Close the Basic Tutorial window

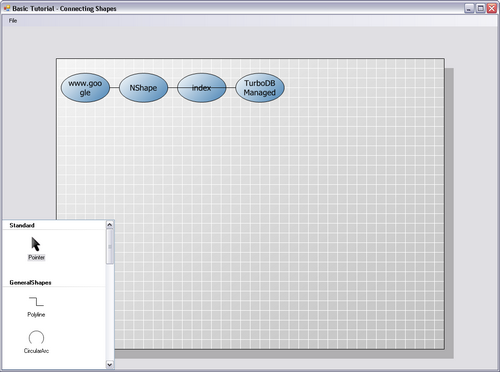pyautogui.click(x=492, y=9)
